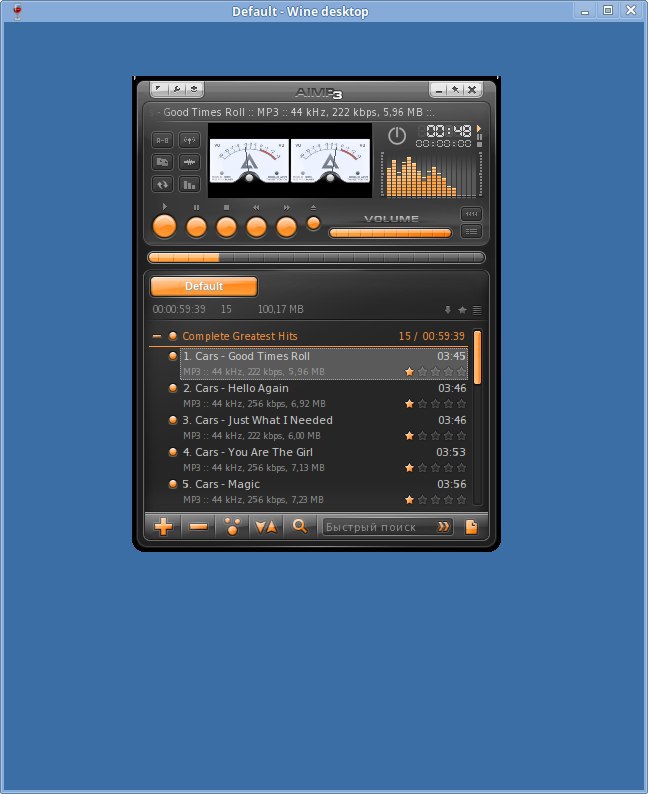This screenshot has height=794, width=648.
Task: Click the button above playlist toggle
Action: tap(471, 214)
